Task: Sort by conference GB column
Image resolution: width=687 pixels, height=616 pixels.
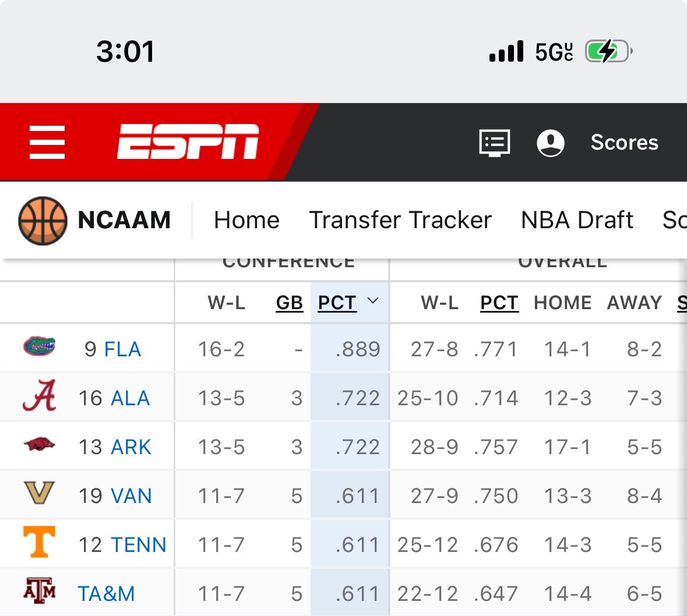Action: click(289, 303)
